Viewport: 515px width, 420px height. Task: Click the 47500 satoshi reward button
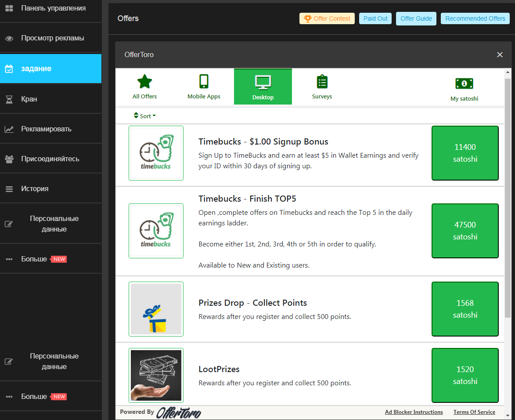465,231
